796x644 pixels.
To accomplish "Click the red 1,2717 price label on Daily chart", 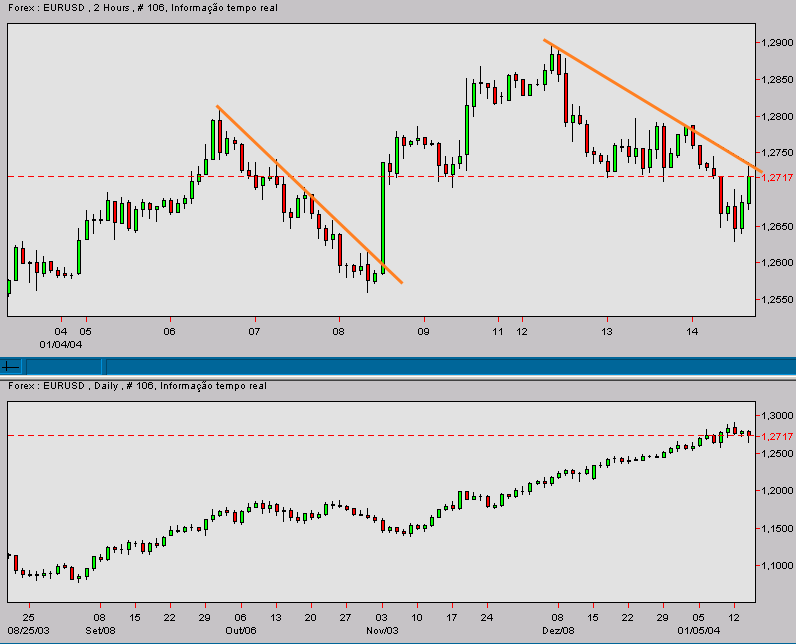I will [777, 436].
